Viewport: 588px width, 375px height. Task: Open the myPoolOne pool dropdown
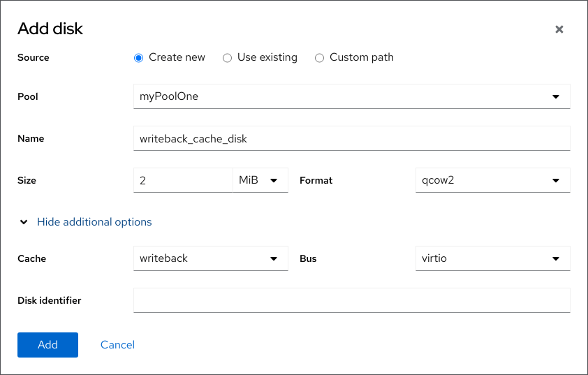pyautogui.click(x=342, y=97)
